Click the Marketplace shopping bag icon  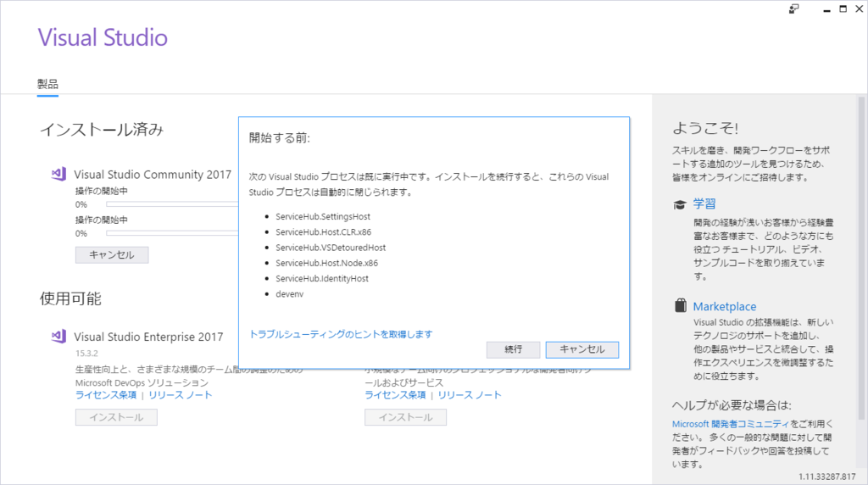pyautogui.click(x=681, y=305)
